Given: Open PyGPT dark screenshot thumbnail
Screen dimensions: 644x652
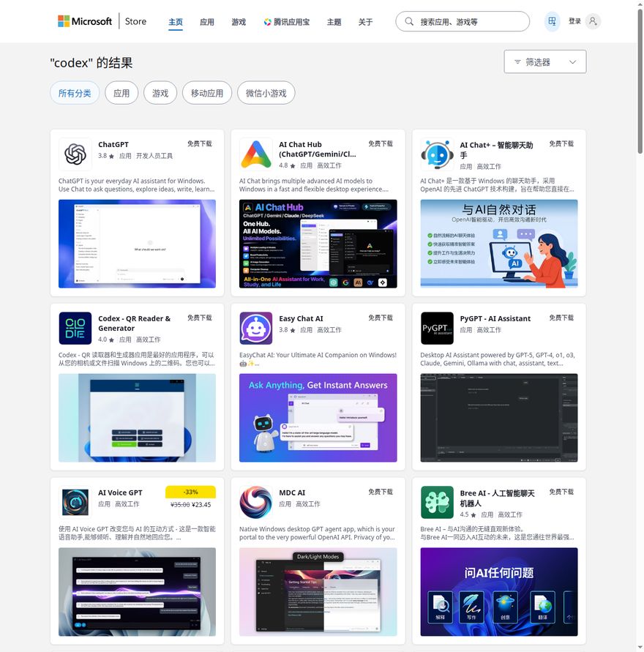Looking at the screenshot, I should click(x=499, y=418).
